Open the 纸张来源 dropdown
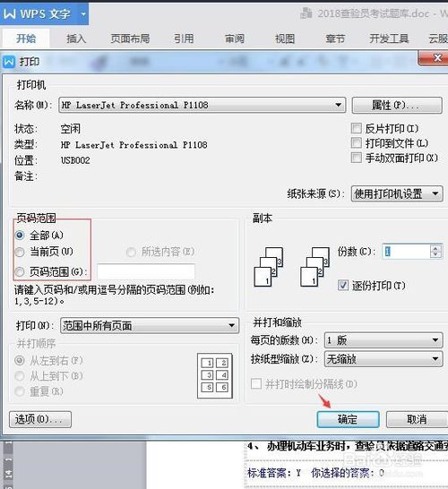 (397, 193)
